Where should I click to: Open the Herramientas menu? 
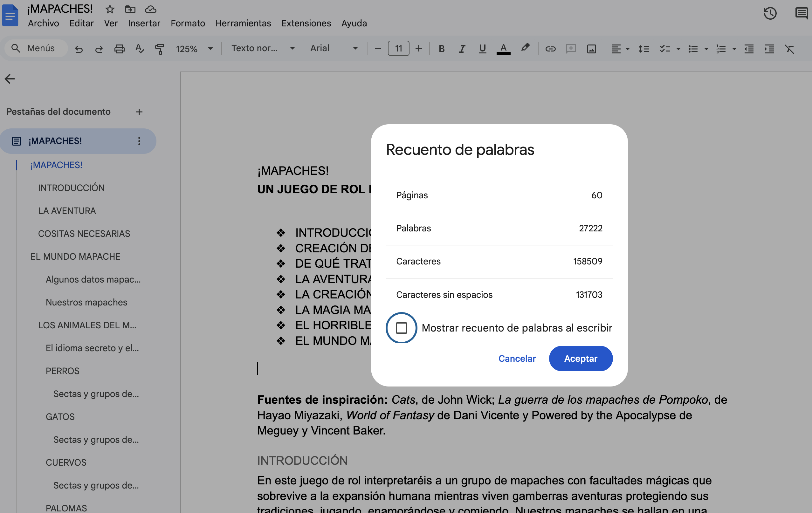click(243, 23)
